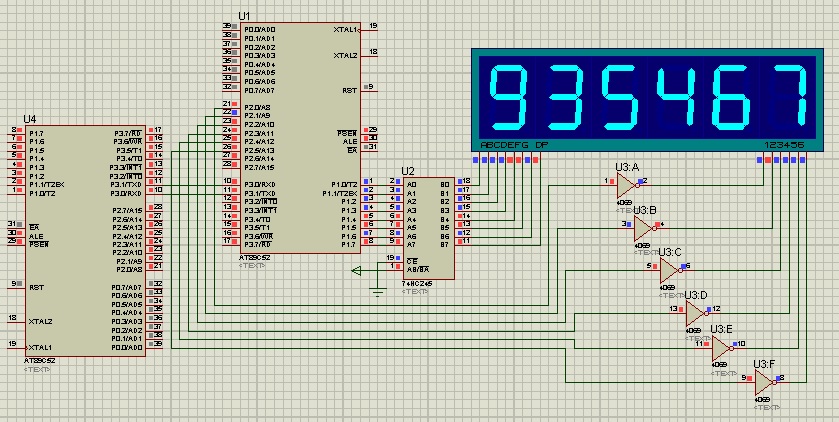Click the U4 reference label
This screenshot has height=422, width=839.
click(x=29, y=119)
